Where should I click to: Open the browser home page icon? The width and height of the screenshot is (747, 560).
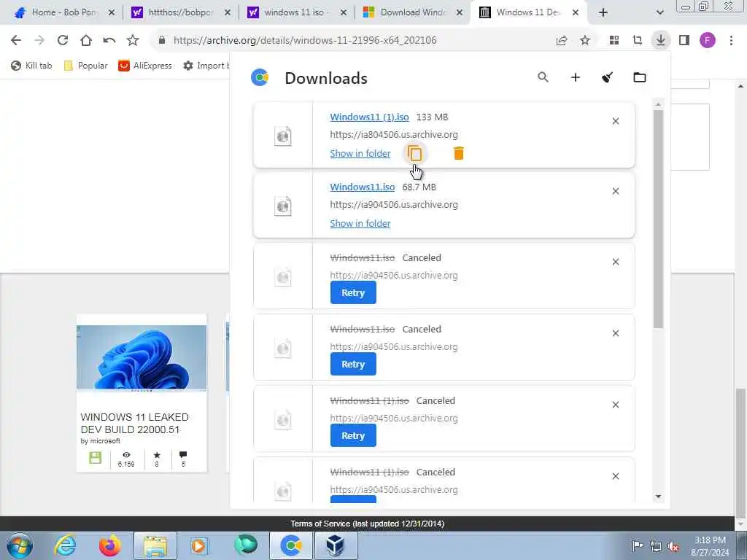tap(86, 41)
